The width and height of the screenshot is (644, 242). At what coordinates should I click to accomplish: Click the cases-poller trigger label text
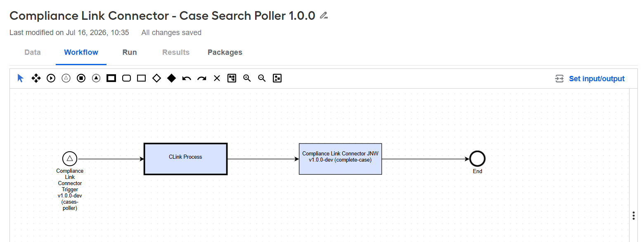70,190
